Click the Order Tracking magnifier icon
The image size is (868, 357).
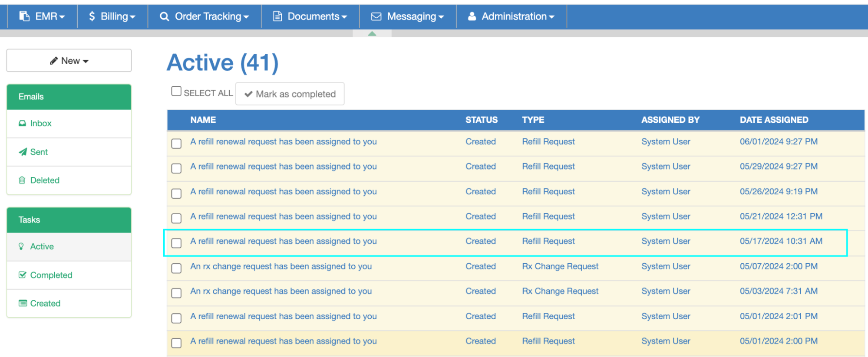(x=164, y=16)
